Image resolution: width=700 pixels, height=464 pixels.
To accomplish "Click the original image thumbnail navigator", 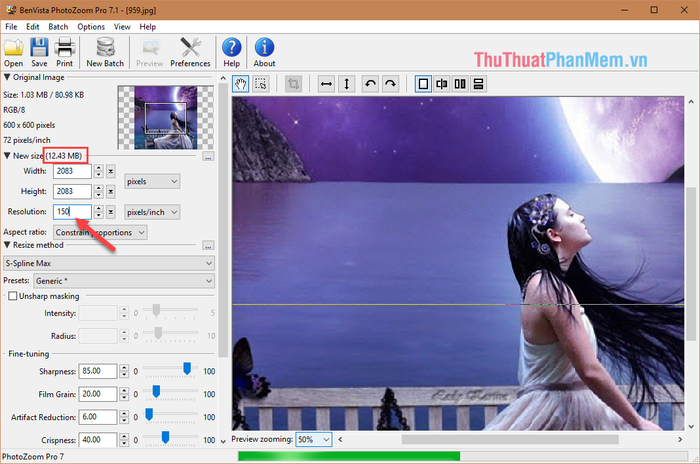I will click(166, 117).
